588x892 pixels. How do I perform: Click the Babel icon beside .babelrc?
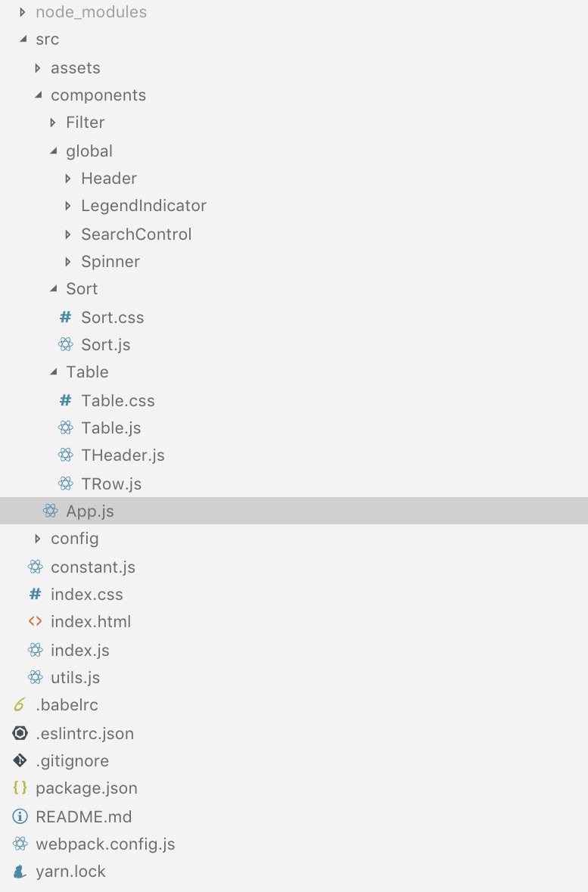[x=19, y=704]
